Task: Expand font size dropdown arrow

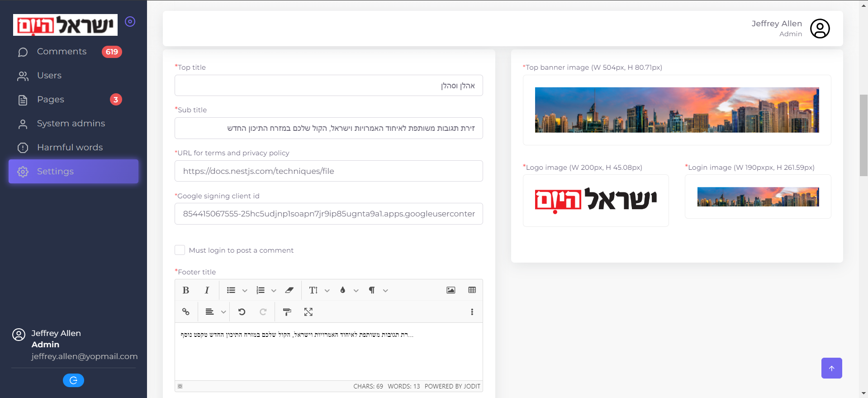Action: point(327,291)
